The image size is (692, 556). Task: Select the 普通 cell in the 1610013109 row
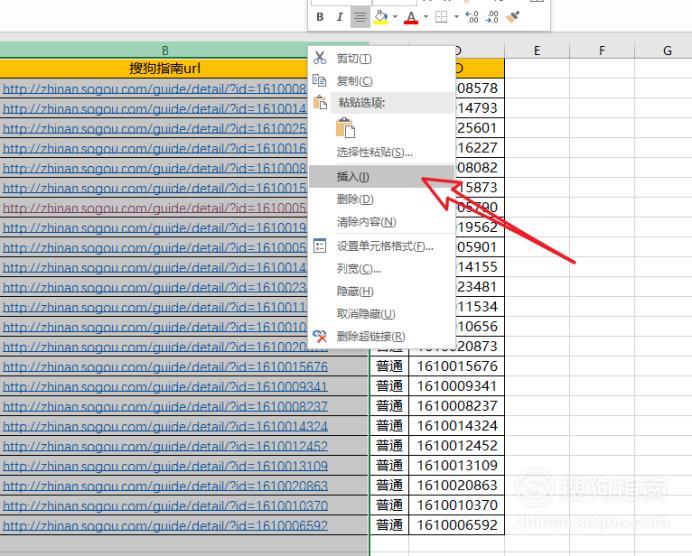[389, 466]
